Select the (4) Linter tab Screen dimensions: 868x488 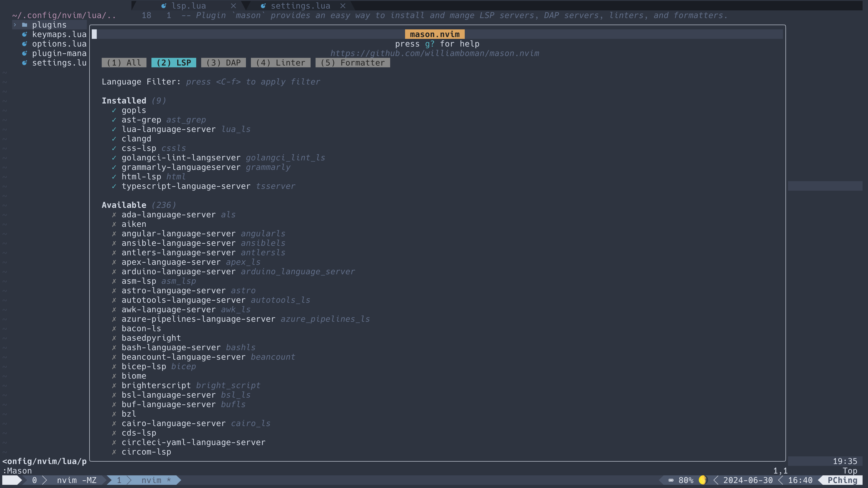280,63
